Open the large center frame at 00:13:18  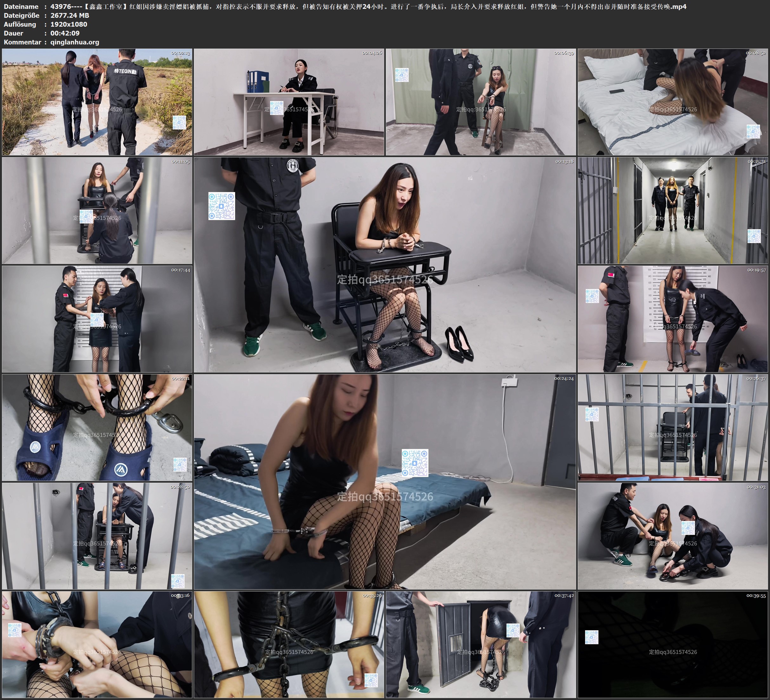click(385, 264)
